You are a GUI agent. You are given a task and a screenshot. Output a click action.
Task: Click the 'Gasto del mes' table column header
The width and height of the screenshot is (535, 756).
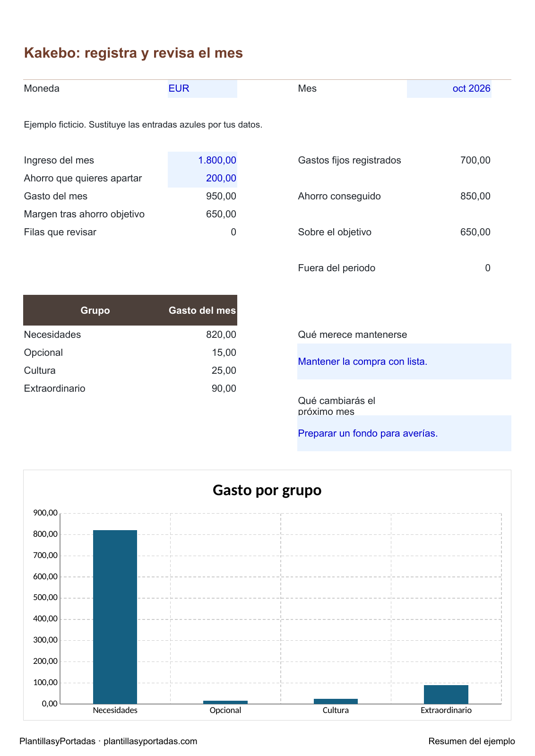202,310
